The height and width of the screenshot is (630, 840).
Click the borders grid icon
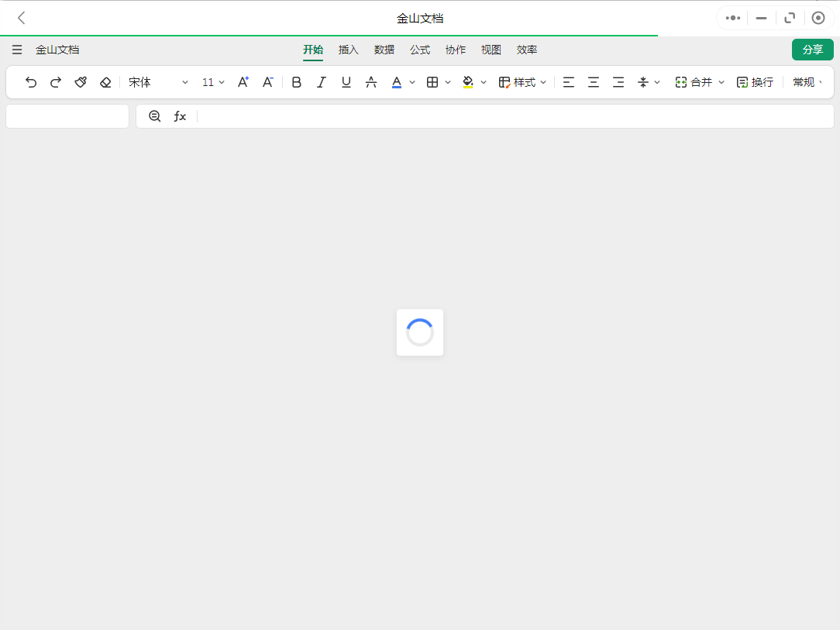[432, 82]
